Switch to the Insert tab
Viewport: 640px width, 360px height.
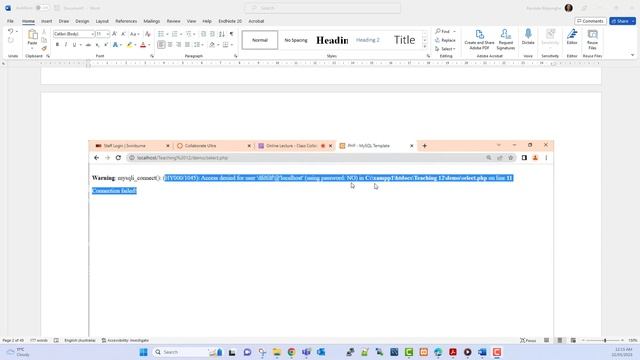(47, 21)
